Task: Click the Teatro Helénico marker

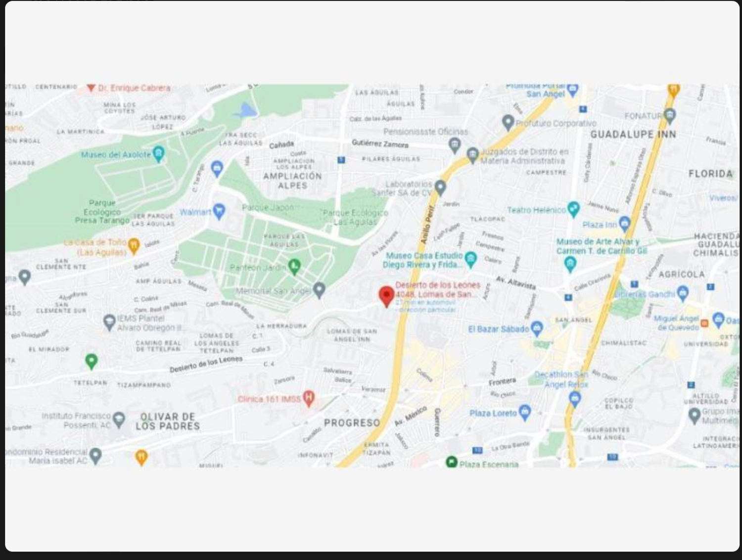Action: click(573, 209)
